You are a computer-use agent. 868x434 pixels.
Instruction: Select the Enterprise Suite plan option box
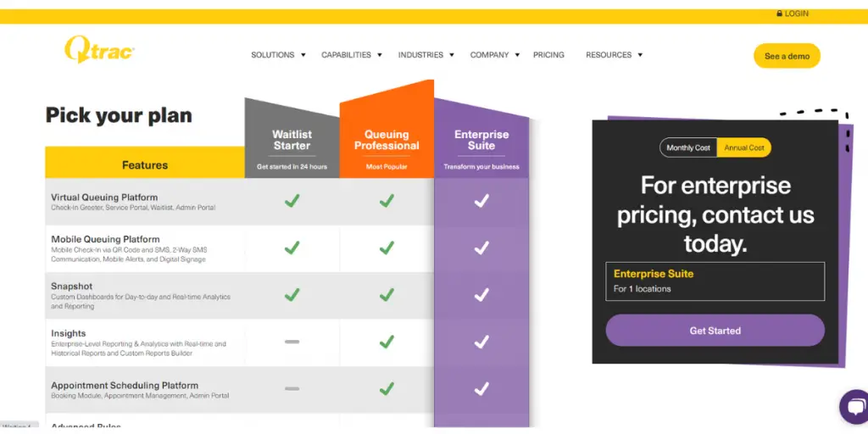[715, 281]
